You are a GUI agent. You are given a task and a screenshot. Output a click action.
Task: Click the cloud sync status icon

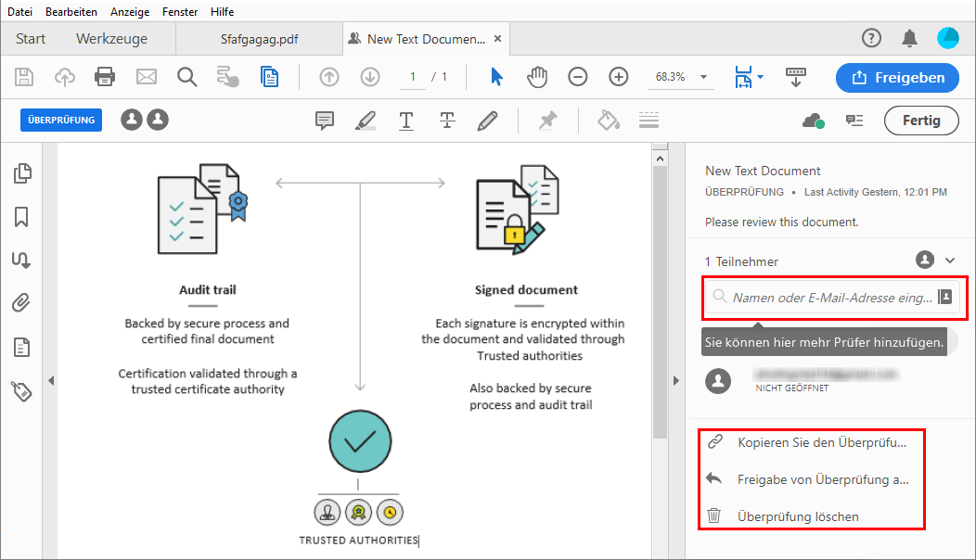(813, 121)
